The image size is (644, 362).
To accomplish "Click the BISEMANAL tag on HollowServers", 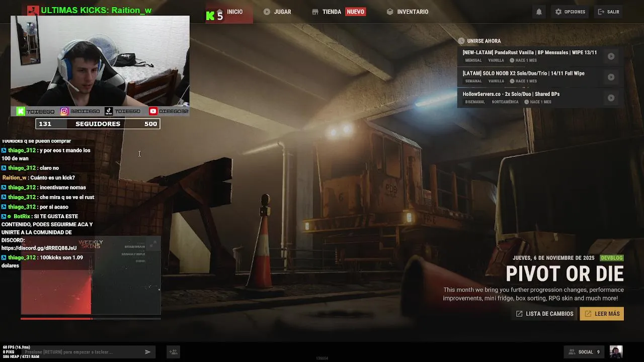I will click(475, 102).
